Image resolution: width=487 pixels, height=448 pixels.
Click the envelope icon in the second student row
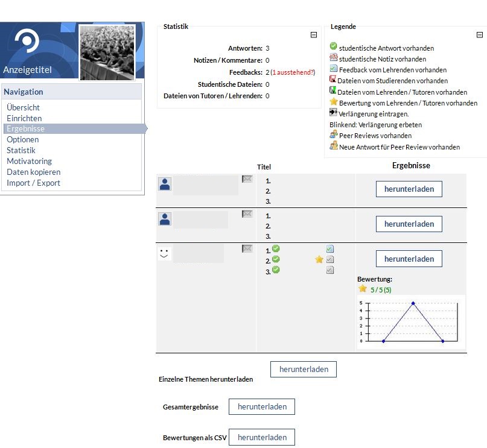[x=247, y=214]
